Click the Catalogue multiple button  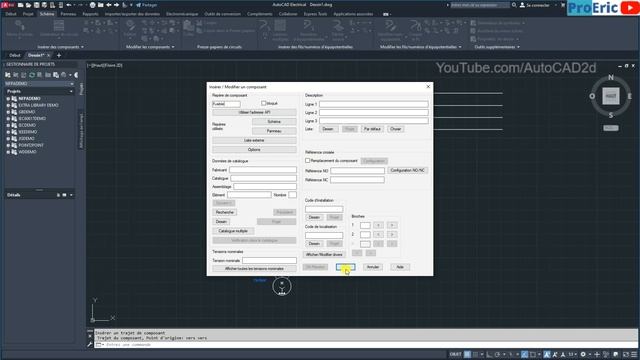point(233,231)
